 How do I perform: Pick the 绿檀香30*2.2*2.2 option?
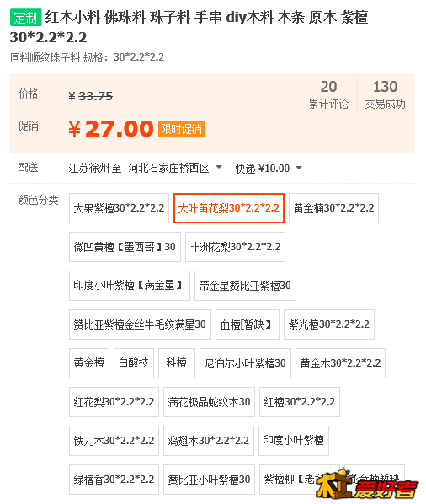[x=114, y=480]
